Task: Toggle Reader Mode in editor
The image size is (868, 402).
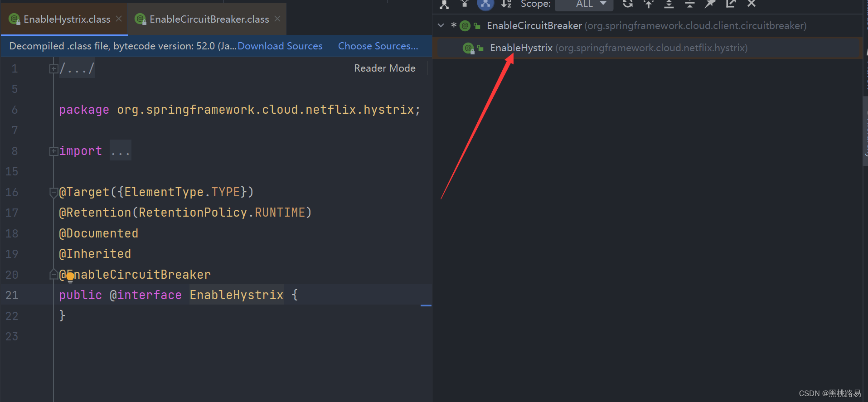Action: (385, 68)
